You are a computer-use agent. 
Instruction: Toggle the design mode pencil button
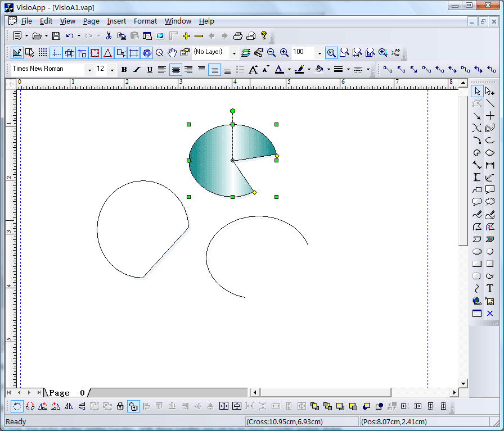coord(17,53)
